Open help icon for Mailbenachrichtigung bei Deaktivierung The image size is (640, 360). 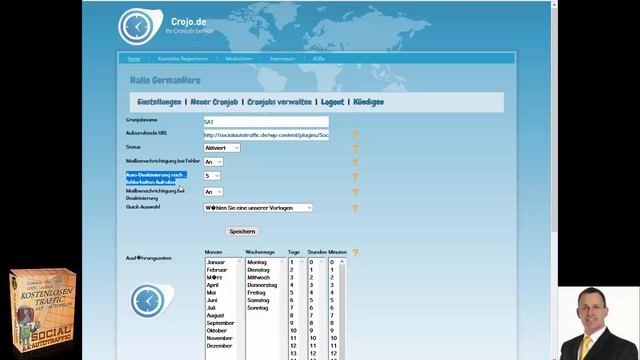(355, 192)
